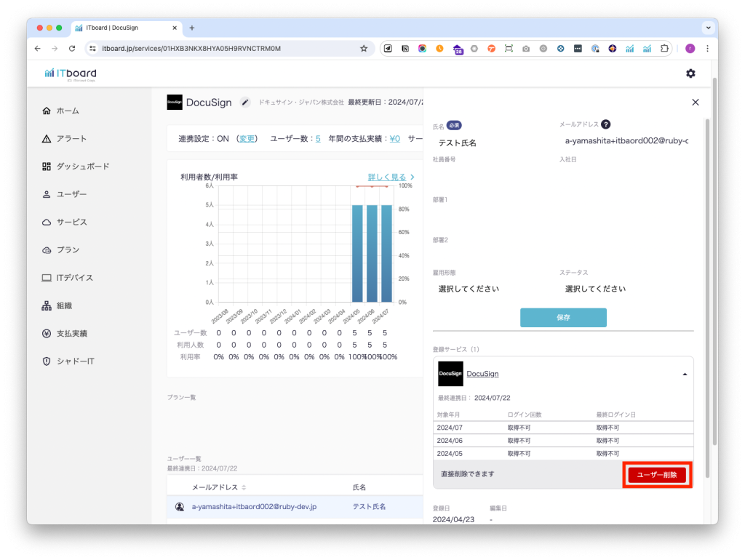Sort by メールアドレス column

[244, 487]
